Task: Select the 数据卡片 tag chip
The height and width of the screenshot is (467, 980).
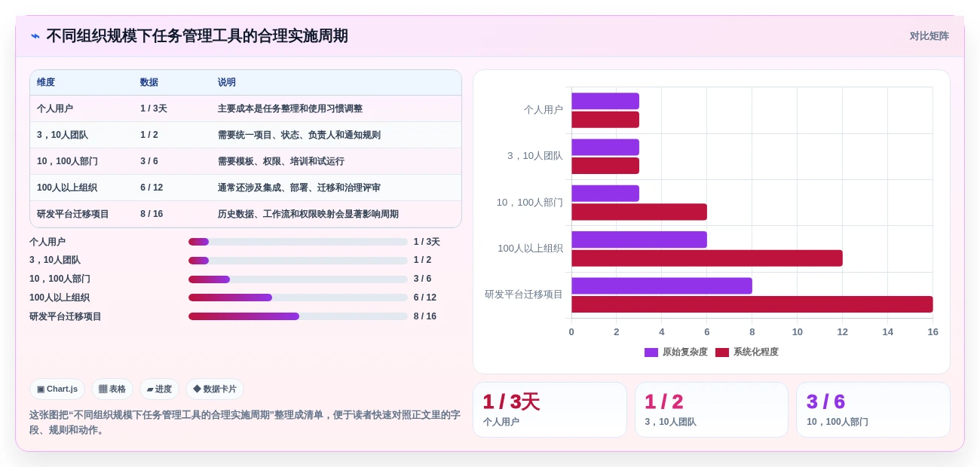Action: pyautogui.click(x=215, y=389)
